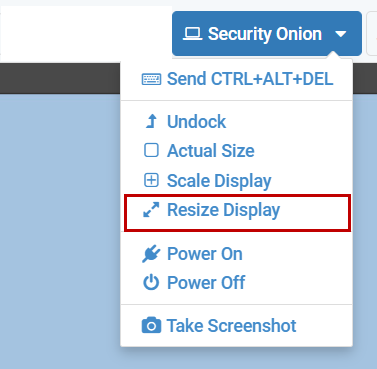This screenshot has height=369, width=377.
Task: Click the empty square Actual Size icon
Action: (151, 150)
